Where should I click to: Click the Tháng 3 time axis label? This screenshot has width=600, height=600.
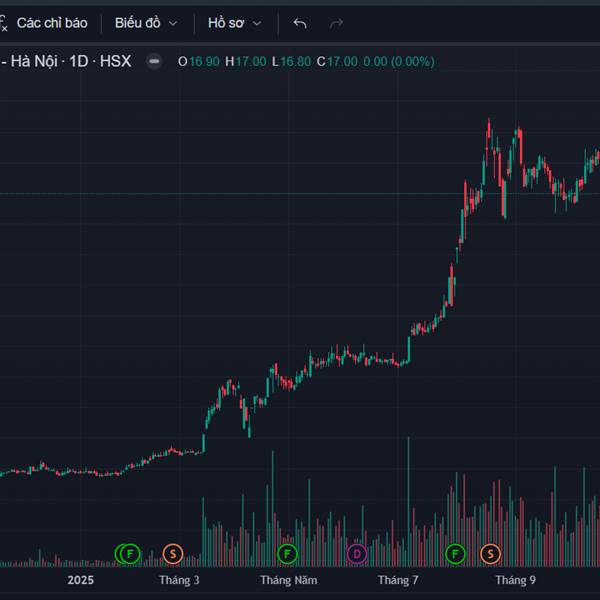(179, 580)
